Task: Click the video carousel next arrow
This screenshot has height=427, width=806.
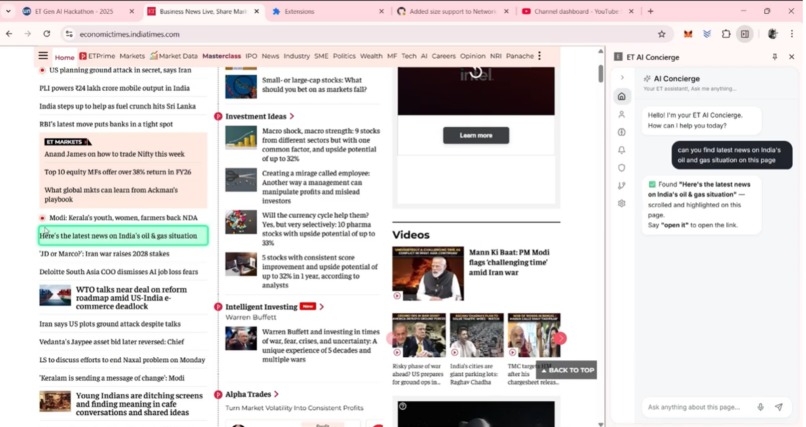Action: point(560,338)
